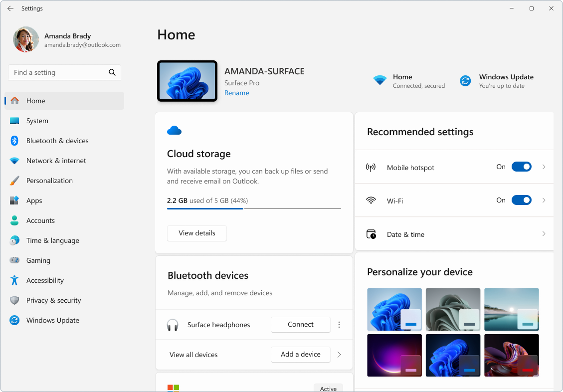Image resolution: width=563 pixels, height=392 pixels.
Task: Open Bluetooth & devices settings page
Action: (x=64, y=141)
